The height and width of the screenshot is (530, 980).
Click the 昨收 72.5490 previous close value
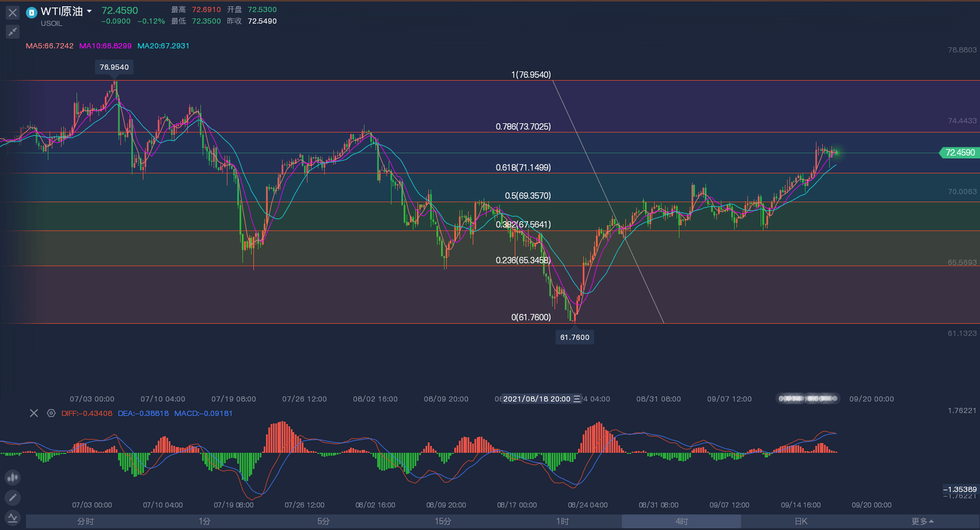[262, 21]
